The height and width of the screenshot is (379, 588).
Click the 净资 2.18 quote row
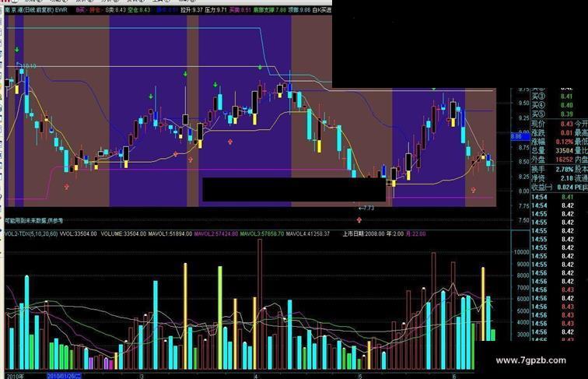[x=552, y=178]
